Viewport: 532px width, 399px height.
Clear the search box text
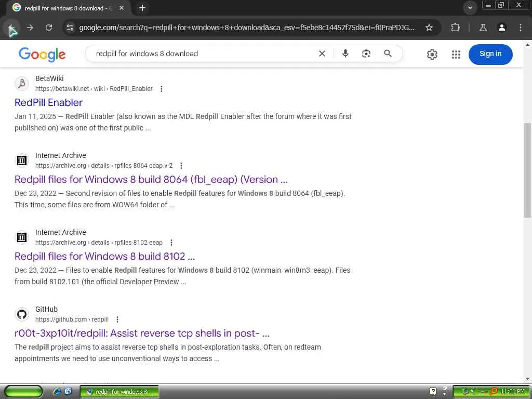322,54
